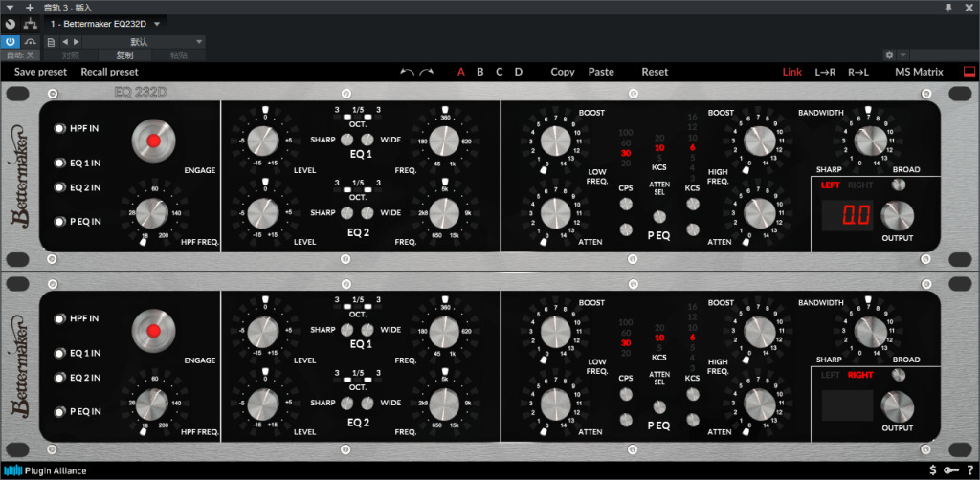Toggle P EQ IN on the bottom unit

pos(60,411)
